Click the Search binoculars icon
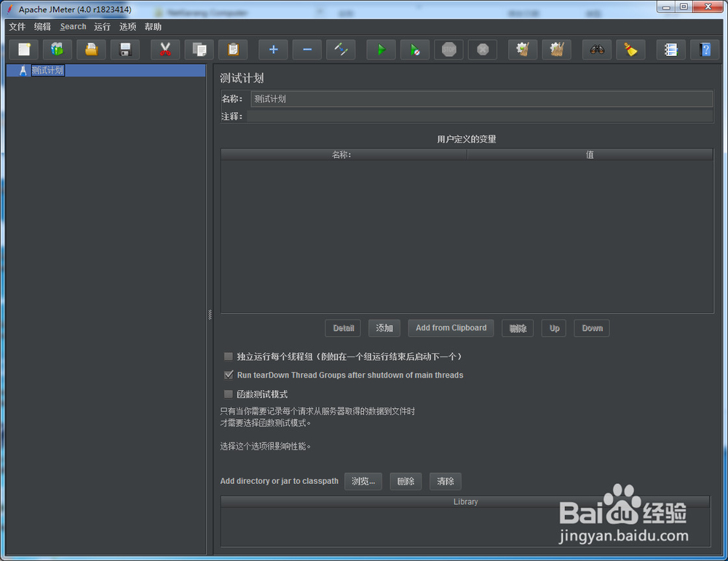 point(597,49)
